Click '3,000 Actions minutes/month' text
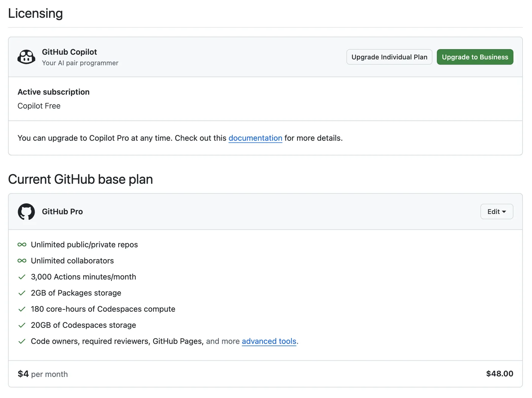Screen dimensions: 532x398 (x=84, y=277)
